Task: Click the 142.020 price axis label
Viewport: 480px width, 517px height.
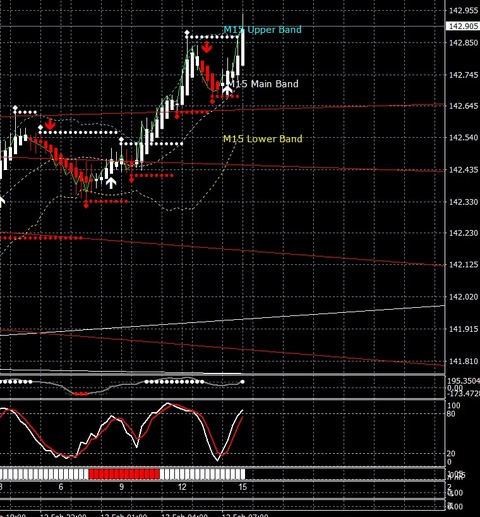Action: [463, 297]
